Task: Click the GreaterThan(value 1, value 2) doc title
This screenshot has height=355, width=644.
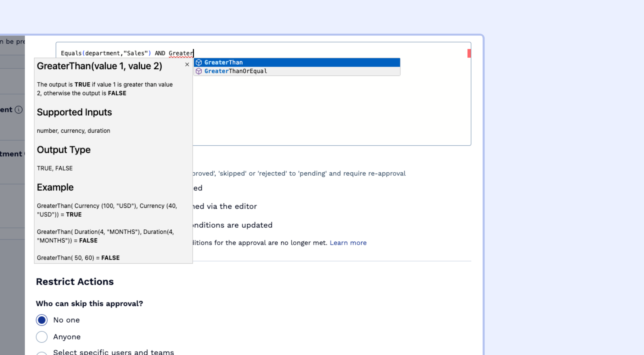Action: click(99, 66)
